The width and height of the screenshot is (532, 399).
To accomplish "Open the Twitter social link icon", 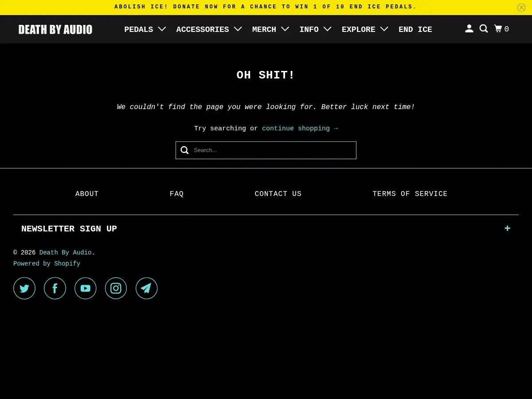I will (24, 288).
